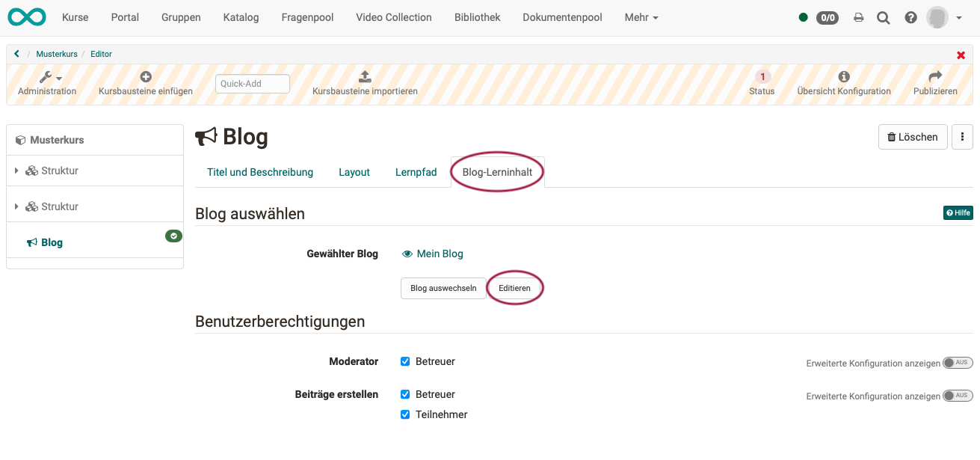Expand the first Struktur tree item
This screenshot has height=460, width=980.
(x=16, y=170)
